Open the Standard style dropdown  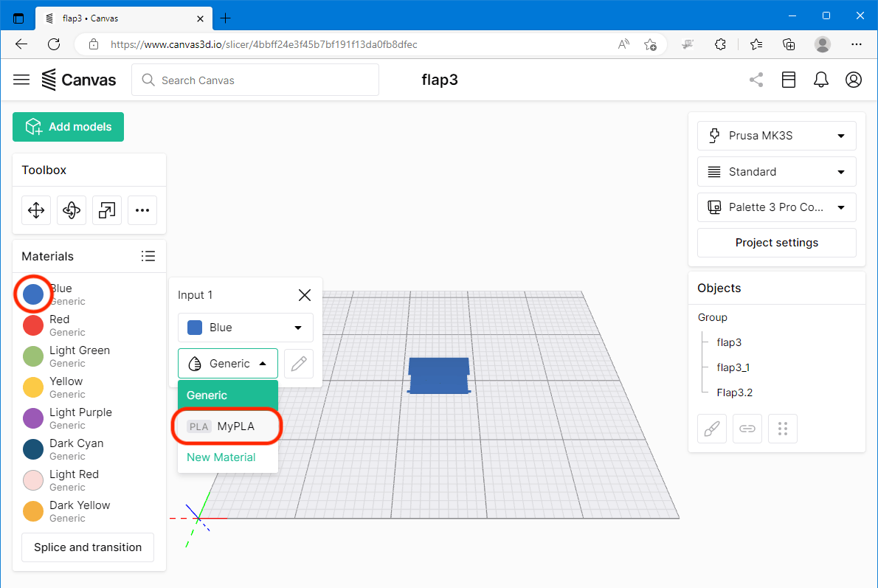(x=777, y=172)
